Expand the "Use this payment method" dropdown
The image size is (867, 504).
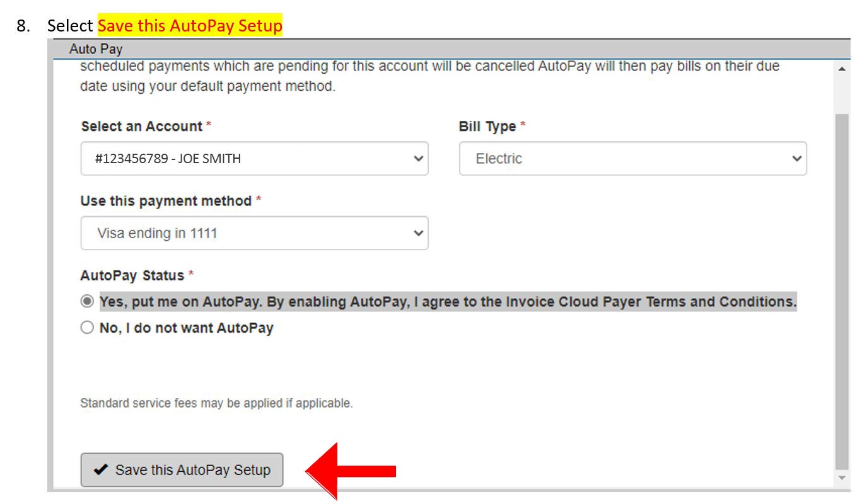tap(254, 232)
